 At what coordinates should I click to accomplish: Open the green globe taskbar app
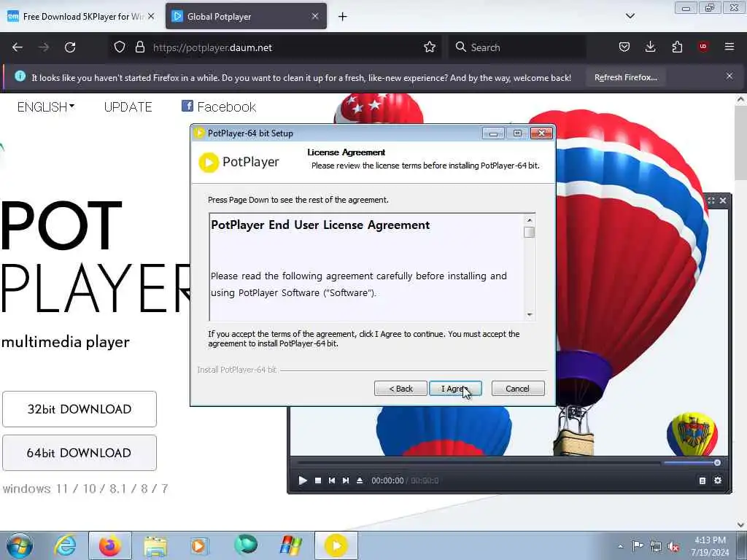[246, 545]
